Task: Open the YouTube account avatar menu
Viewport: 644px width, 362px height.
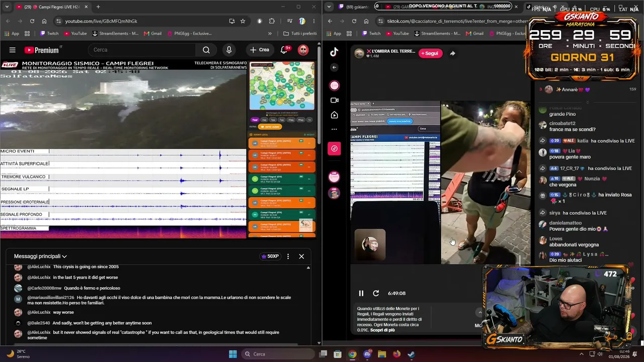Action: point(303,50)
